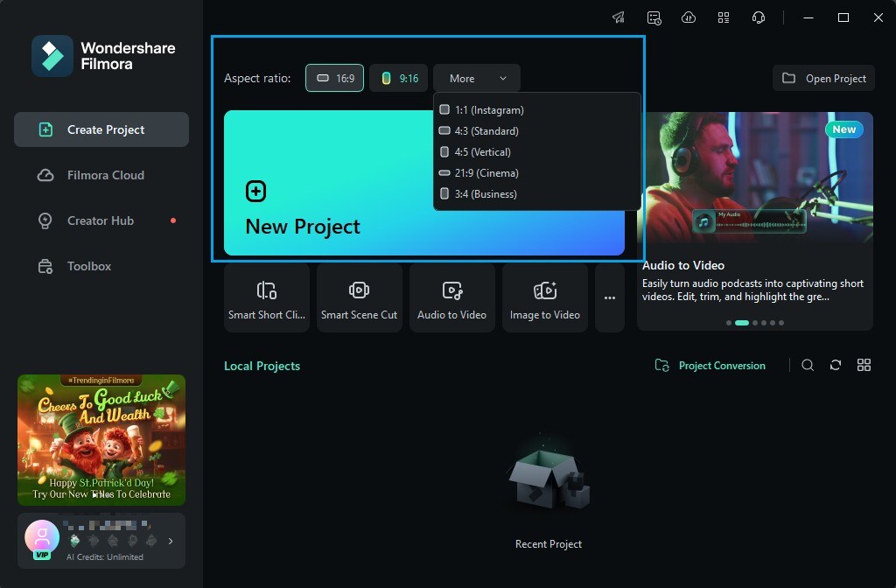
Task: Go to Creator Hub
Action: coord(101,220)
